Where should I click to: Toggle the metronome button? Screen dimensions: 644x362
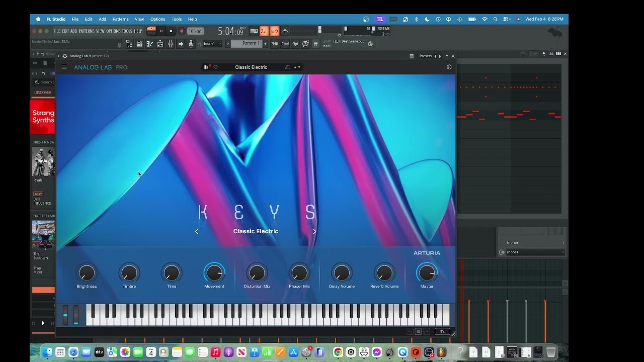pos(285,31)
